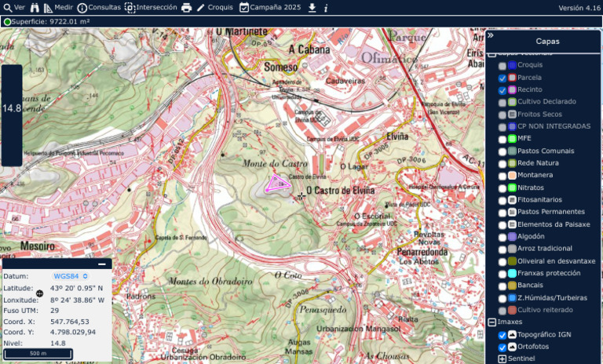Click the 500 m scale bar
Screen dimensions: 603x364
click(x=38, y=354)
